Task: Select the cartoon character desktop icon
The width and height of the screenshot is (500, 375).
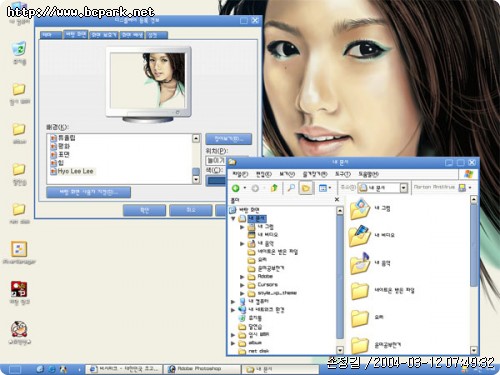Action: [x=19, y=329]
